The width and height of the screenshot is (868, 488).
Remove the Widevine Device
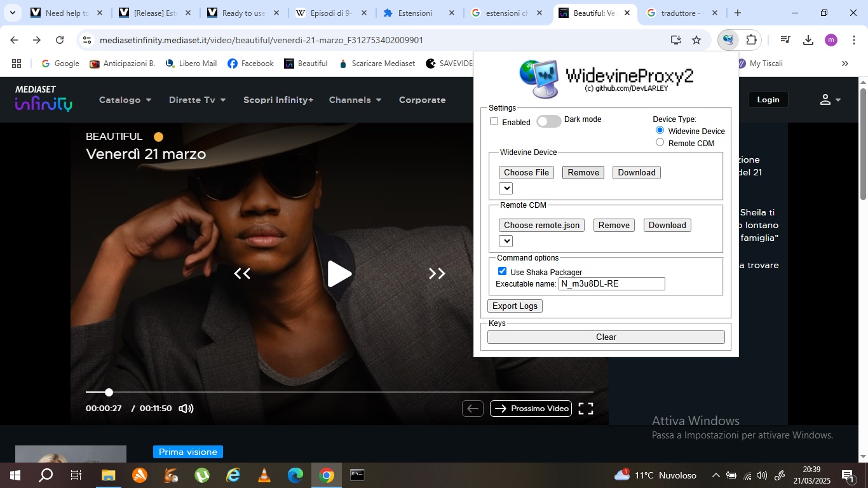coord(583,172)
